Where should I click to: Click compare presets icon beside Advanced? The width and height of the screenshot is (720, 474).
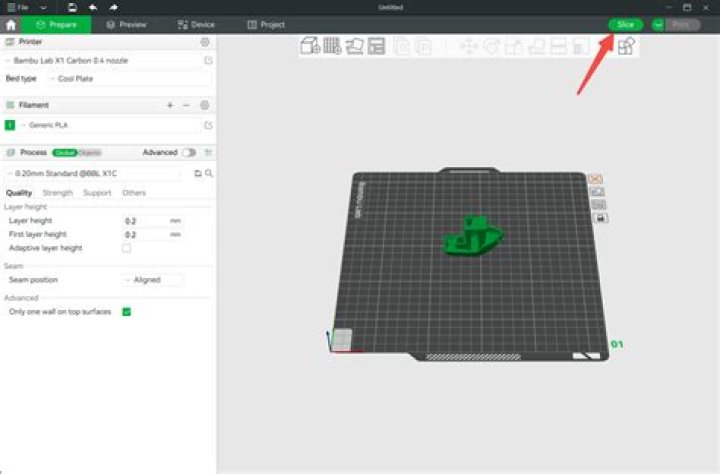tap(208, 152)
